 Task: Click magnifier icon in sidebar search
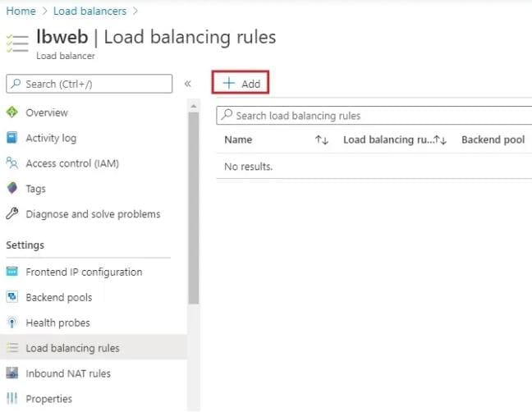coord(16,84)
